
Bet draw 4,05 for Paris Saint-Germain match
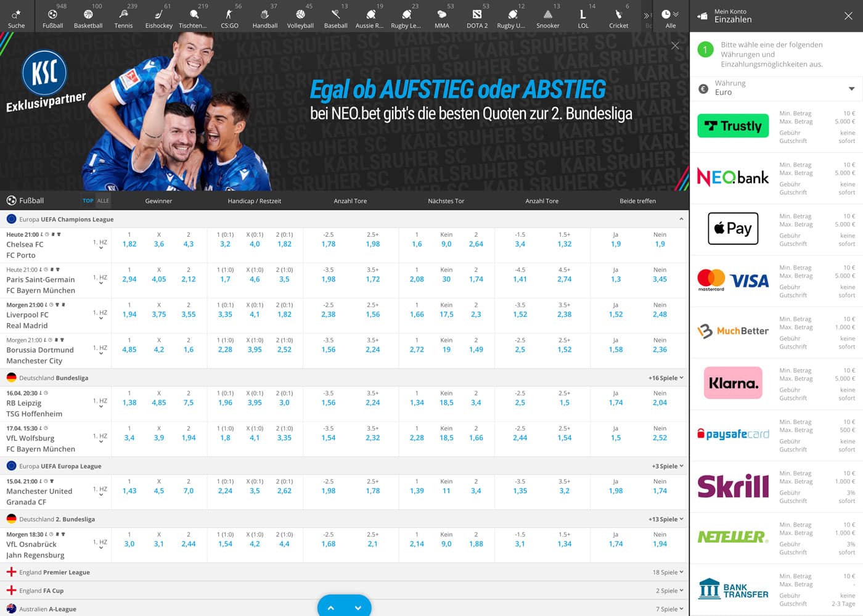tap(159, 279)
